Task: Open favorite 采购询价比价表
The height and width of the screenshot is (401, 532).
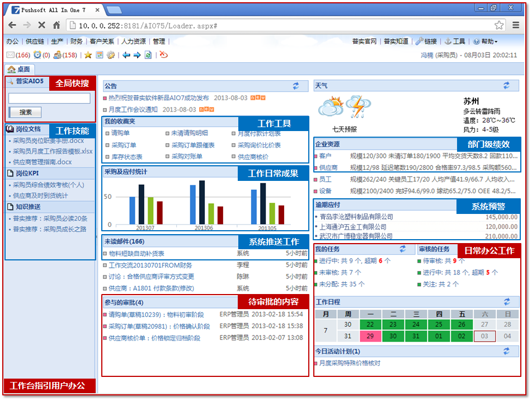Action: [259, 145]
